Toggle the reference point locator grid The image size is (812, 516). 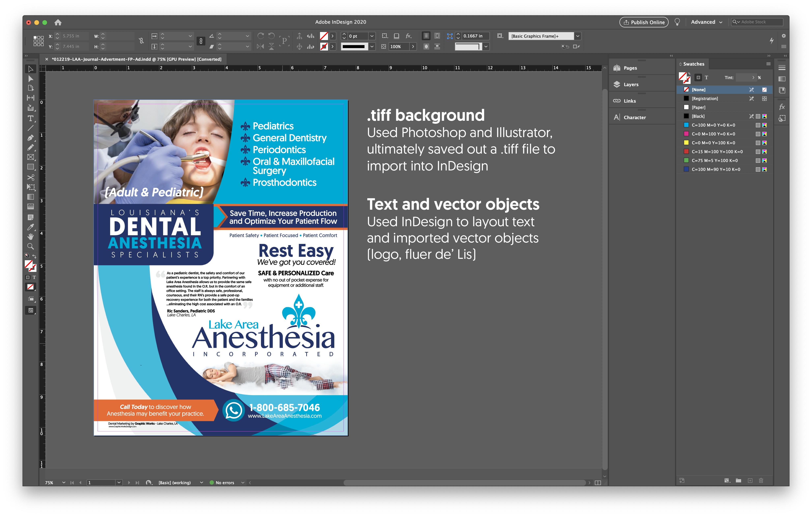[x=38, y=41]
